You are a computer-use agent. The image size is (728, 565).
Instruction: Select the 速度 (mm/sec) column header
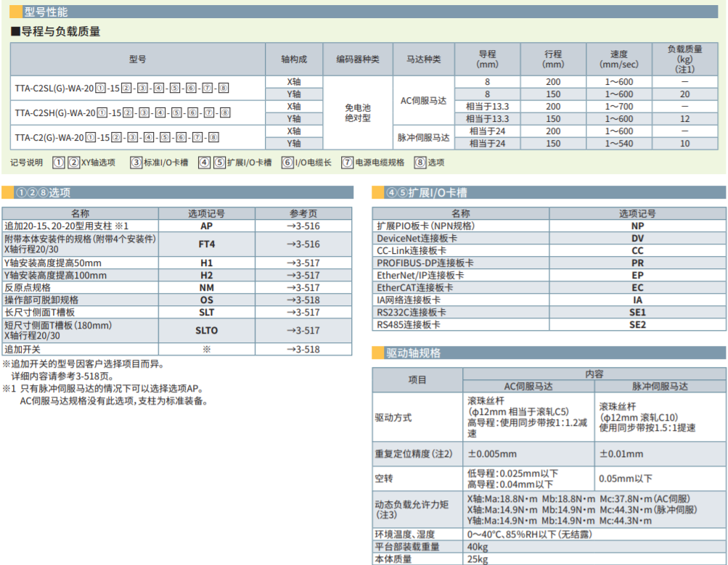(x=619, y=59)
